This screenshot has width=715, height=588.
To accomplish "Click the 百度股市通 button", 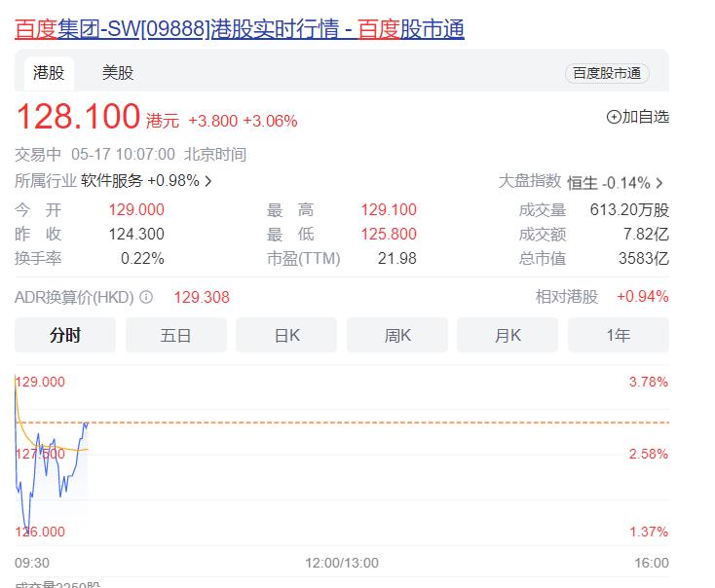I will 607,73.
